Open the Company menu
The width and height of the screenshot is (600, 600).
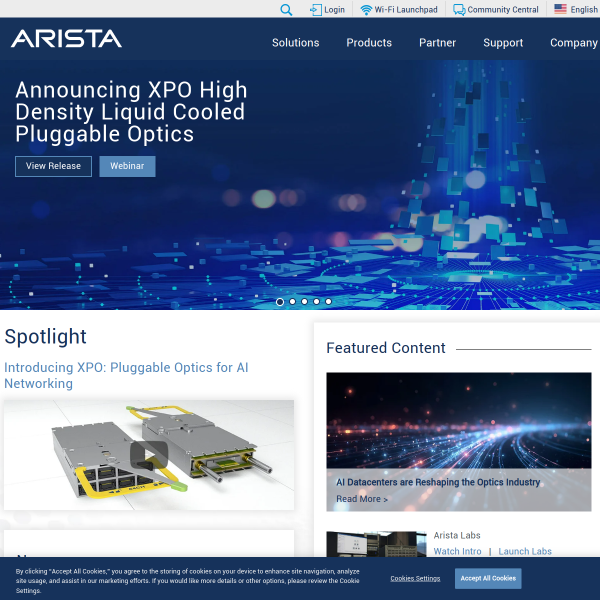(x=574, y=42)
